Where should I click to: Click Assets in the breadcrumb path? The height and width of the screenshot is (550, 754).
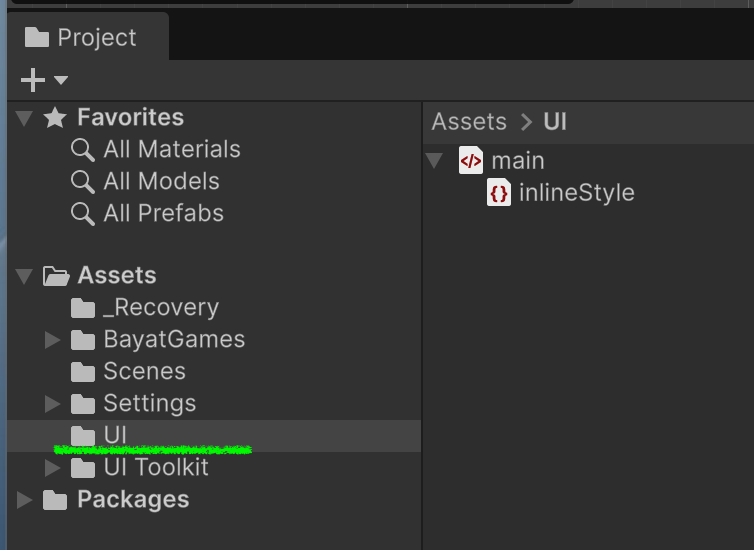(x=469, y=122)
